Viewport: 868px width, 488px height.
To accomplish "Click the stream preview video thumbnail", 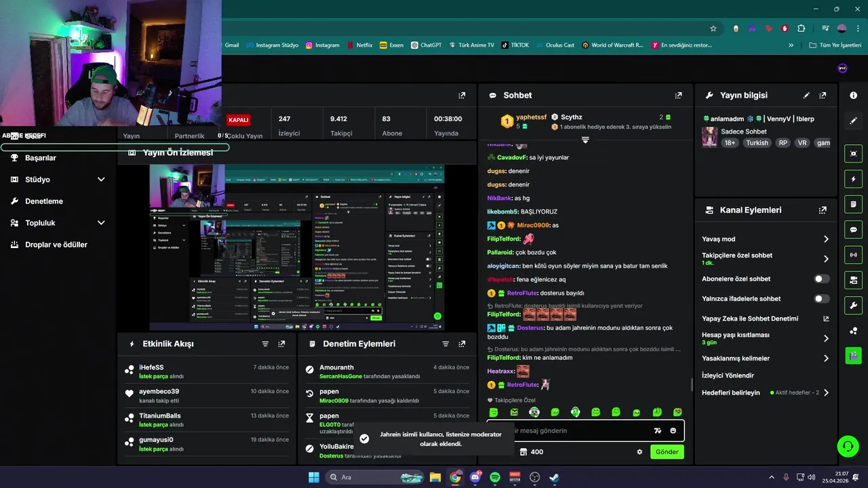I will 297,247.
